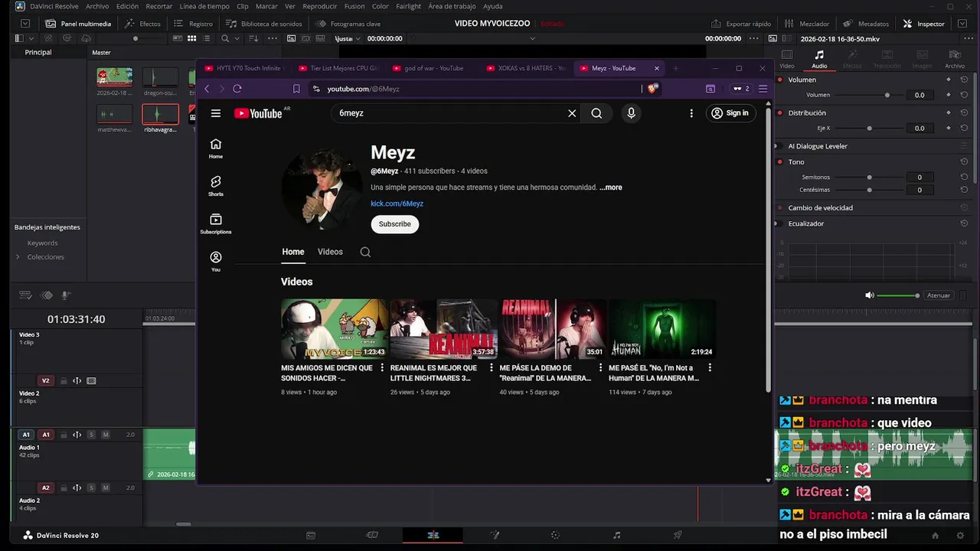Subscribe to the Meyz channel

(395, 224)
